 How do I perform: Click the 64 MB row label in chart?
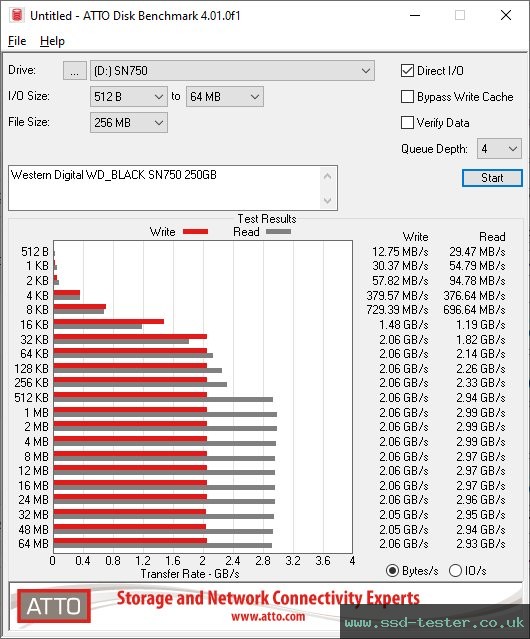click(x=33, y=544)
